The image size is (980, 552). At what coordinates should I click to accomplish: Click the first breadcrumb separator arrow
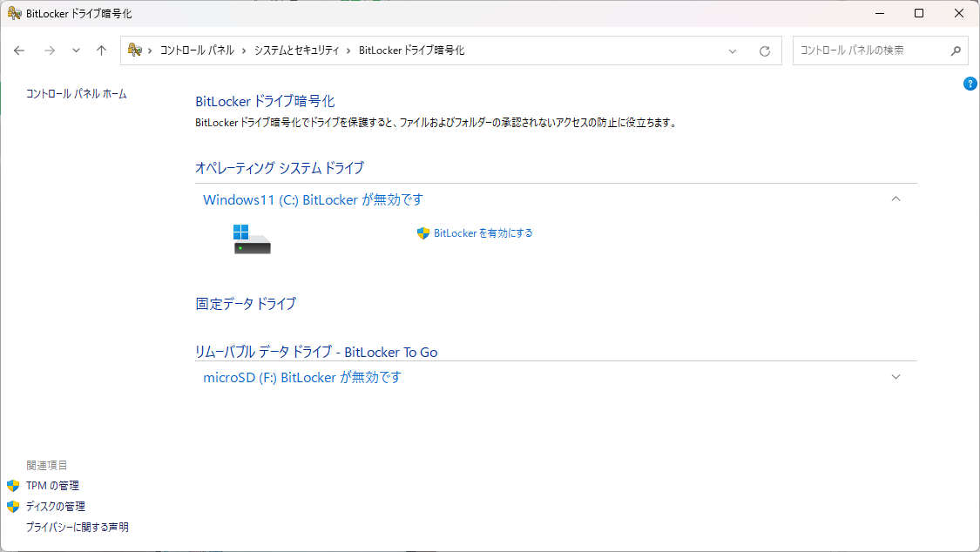(x=150, y=50)
